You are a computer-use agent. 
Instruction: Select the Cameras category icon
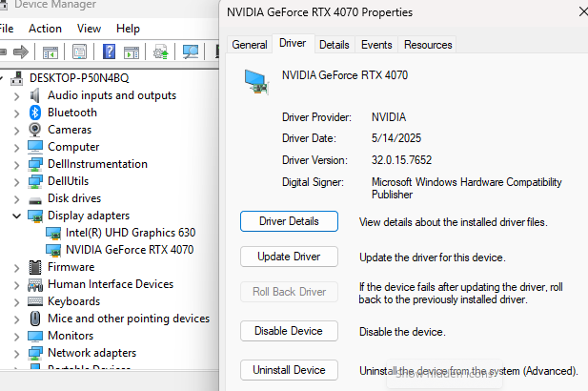pos(35,130)
